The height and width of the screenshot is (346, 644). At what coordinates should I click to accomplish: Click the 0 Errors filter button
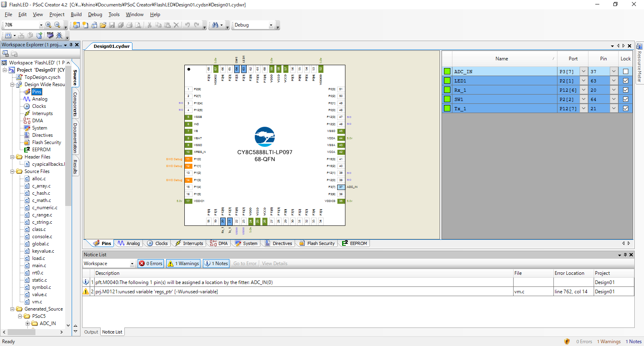coord(151,264)
